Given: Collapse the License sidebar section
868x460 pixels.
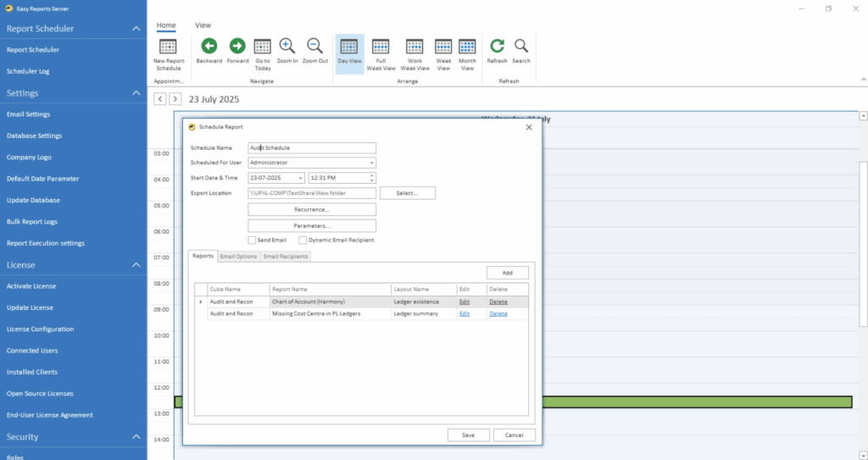Looking at the screenshot, I should 136,265.
